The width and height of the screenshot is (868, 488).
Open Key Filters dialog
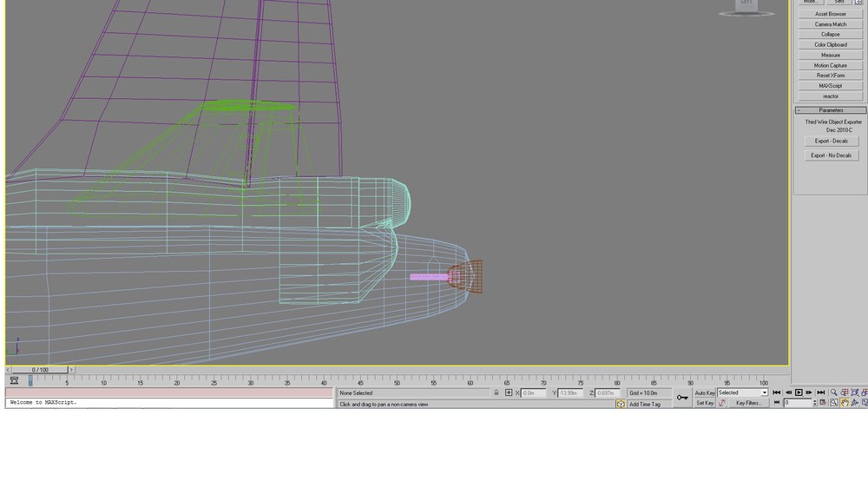(749, 403)
